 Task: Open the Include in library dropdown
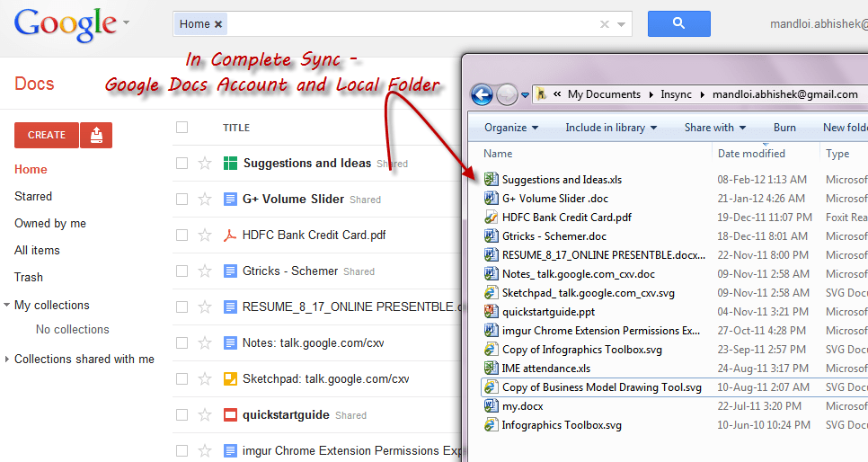click(x=611, y=128)
